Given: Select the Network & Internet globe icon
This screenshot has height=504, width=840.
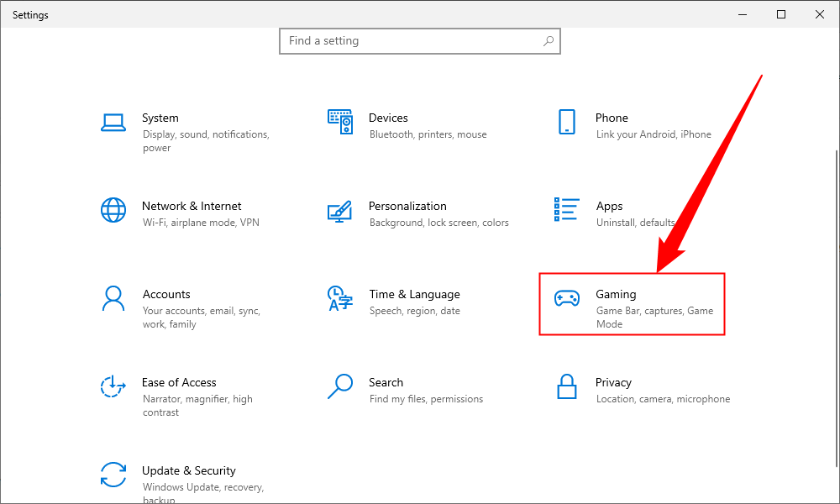Looking at the screenshot, I should (x=113, y=209).
